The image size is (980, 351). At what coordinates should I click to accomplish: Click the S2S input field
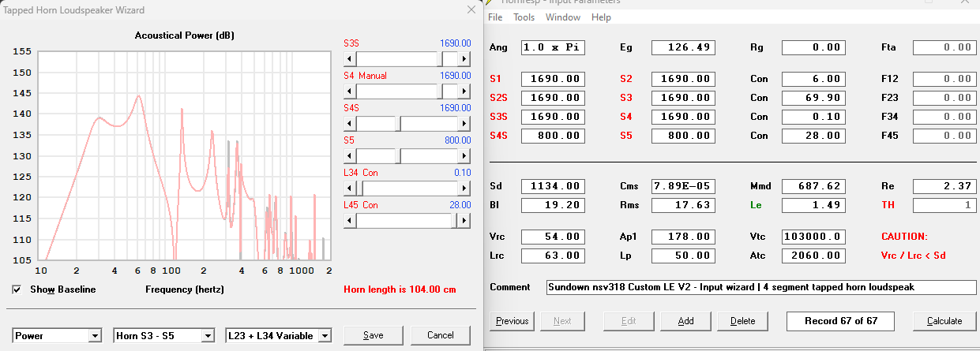pyautogui.click(x=553, y=98)
